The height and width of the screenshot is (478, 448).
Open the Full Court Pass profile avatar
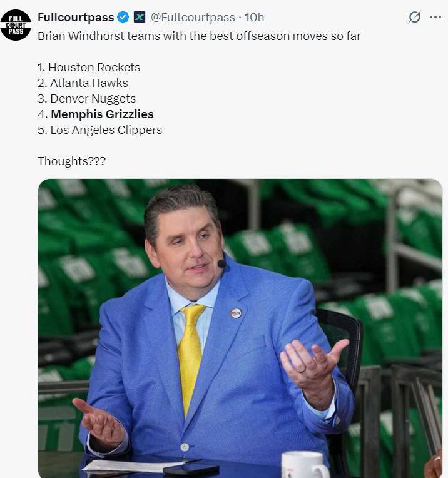point(16,25)
